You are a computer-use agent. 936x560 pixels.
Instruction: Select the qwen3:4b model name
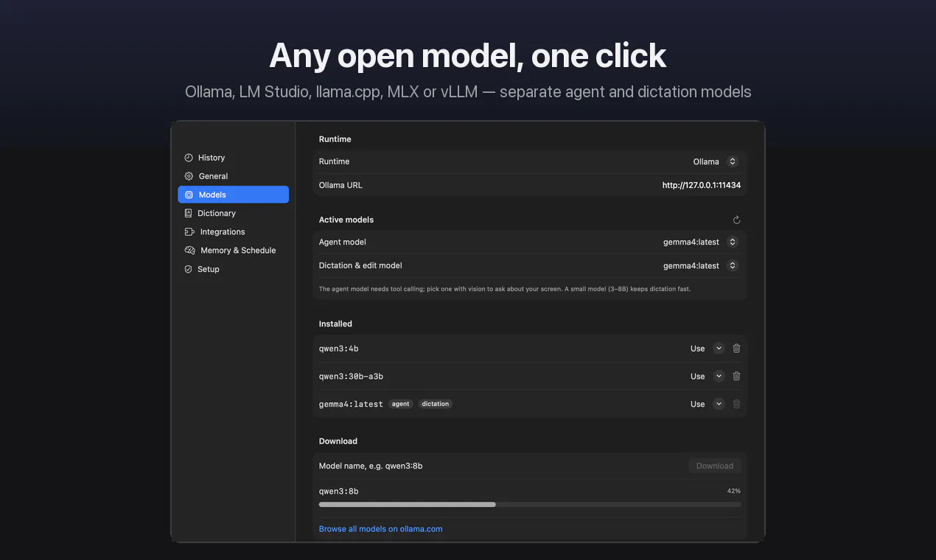pyautogui.click(x=338, y=349)
